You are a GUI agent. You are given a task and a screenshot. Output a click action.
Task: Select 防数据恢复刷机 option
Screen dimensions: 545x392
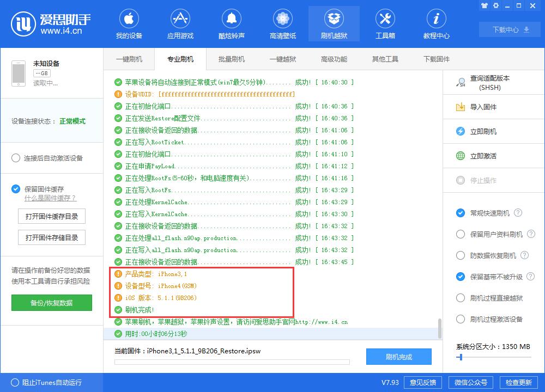(460, 255)
